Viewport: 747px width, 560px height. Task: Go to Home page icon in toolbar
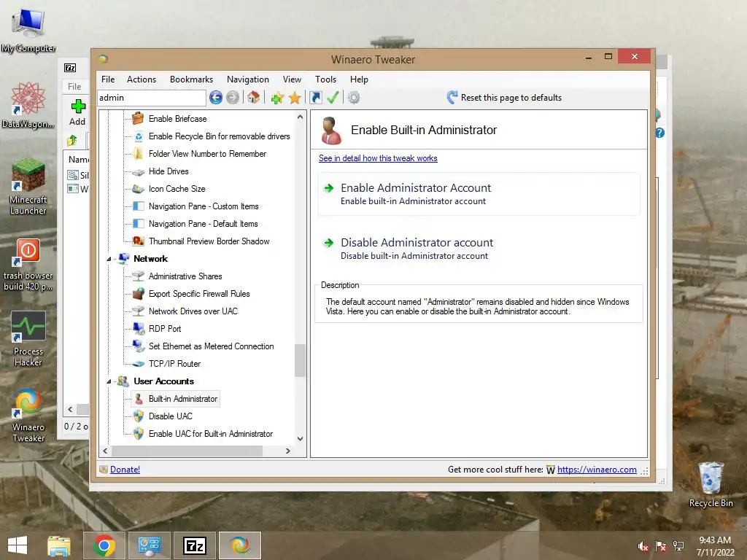(x=253, y=98)
